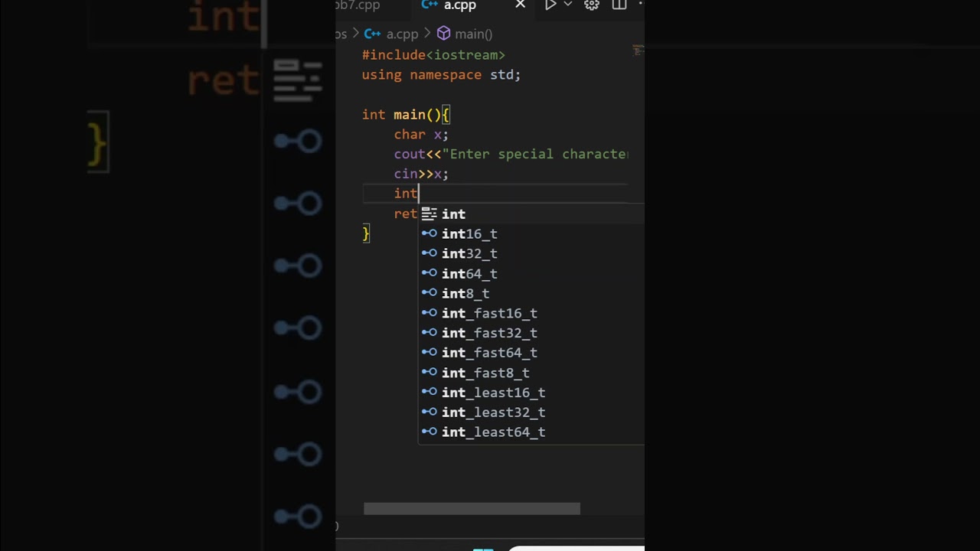Pick int8_t autocomplete suggestion
The height and width of the screenshot is (551, 980).
(531, 294)
